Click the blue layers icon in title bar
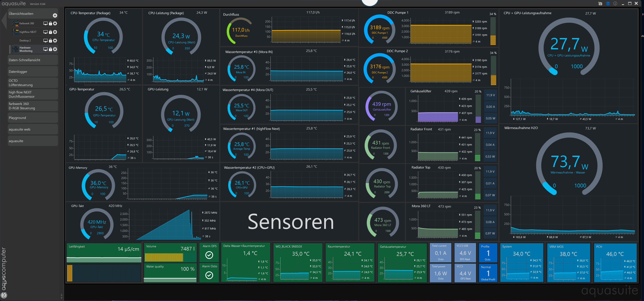Viewport: 644px width, 301px height. pyautogui.click(x=608, y=3)
